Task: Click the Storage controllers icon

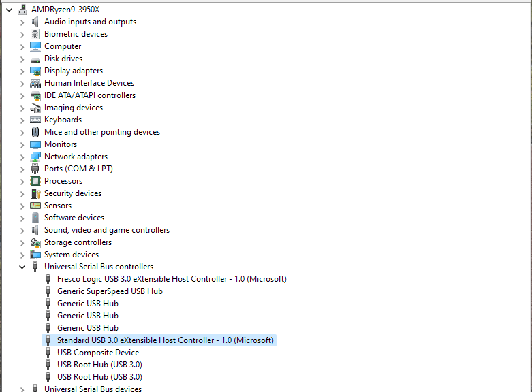Action: tap(35, 242)
